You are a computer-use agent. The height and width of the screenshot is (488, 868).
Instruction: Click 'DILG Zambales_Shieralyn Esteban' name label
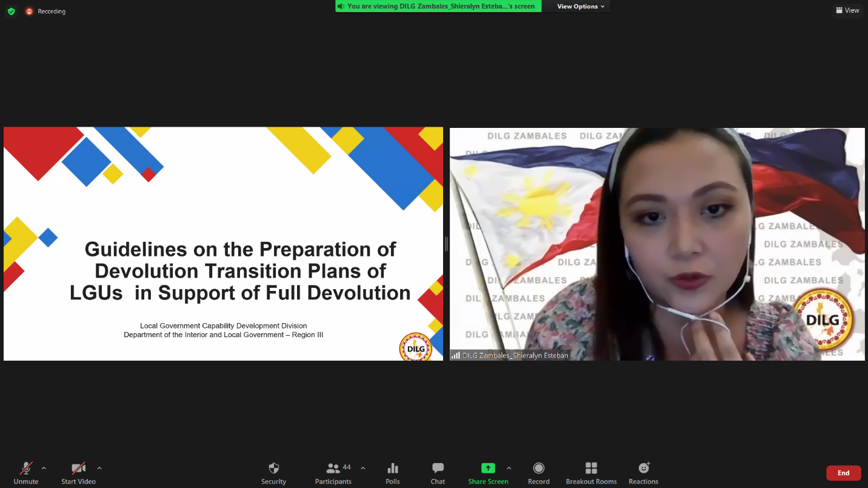(x=515, y=355)
